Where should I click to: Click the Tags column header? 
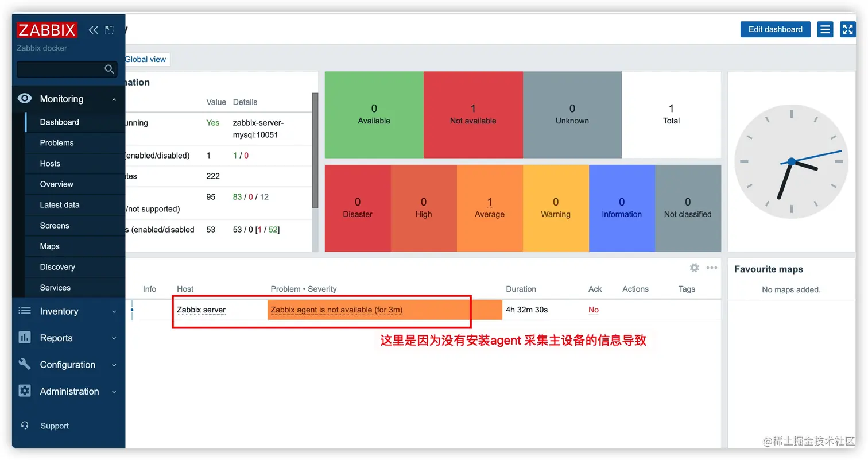point(687,289)
